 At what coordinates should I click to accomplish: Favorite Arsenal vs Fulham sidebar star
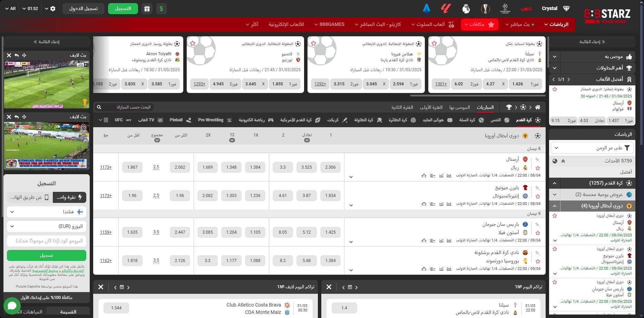click(555, 89)
